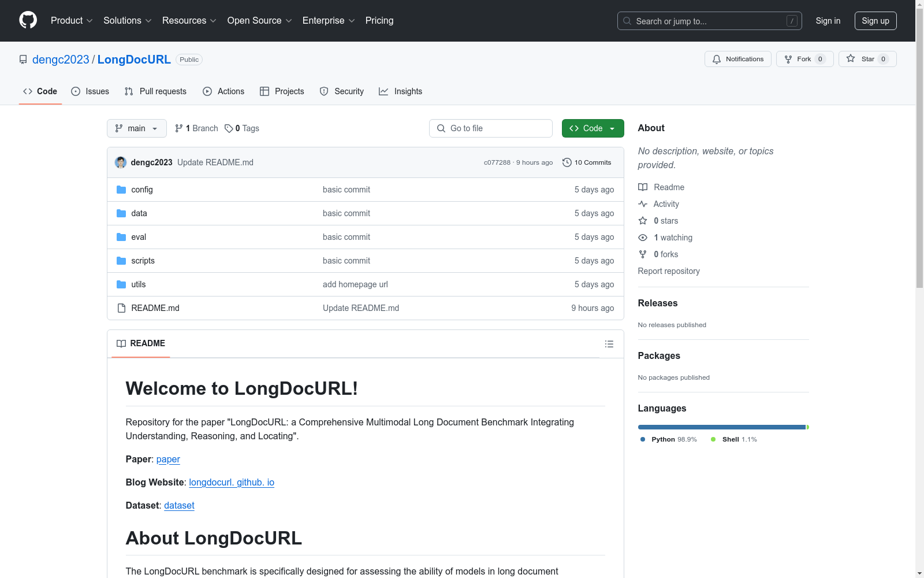
Task: Open README.md file name in file list
Action: tap(155, 308)
